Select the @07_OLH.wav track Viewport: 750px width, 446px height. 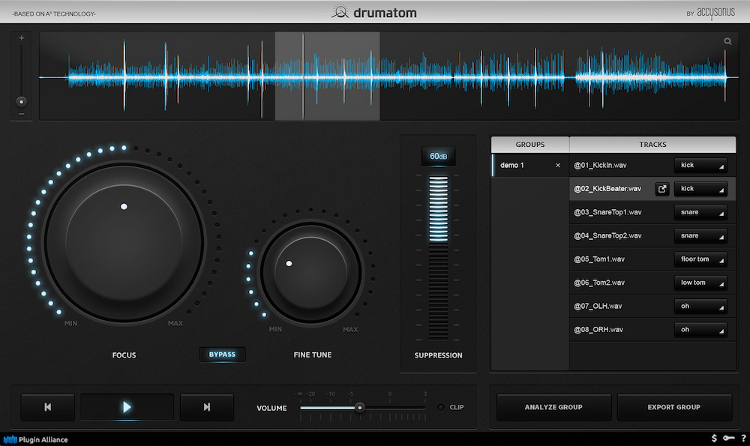point(652,306)
